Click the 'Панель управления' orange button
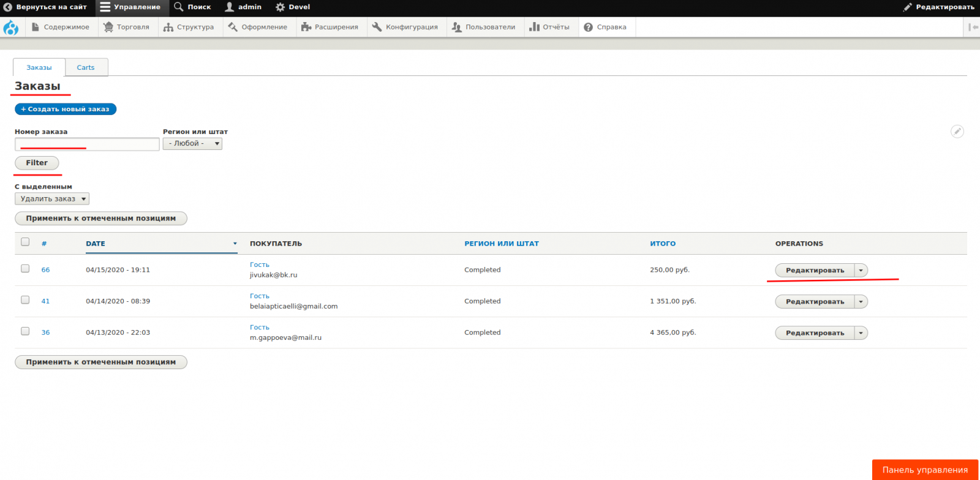Viewport: 980px width, 480px height. point(925,470)
